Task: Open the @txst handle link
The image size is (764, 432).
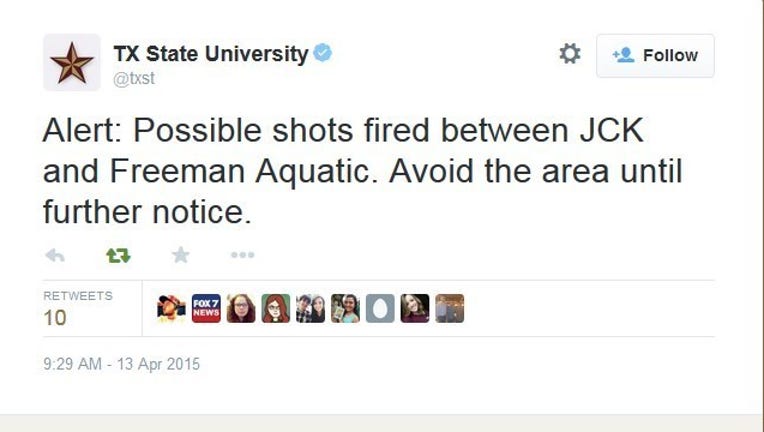Action: 134,78
